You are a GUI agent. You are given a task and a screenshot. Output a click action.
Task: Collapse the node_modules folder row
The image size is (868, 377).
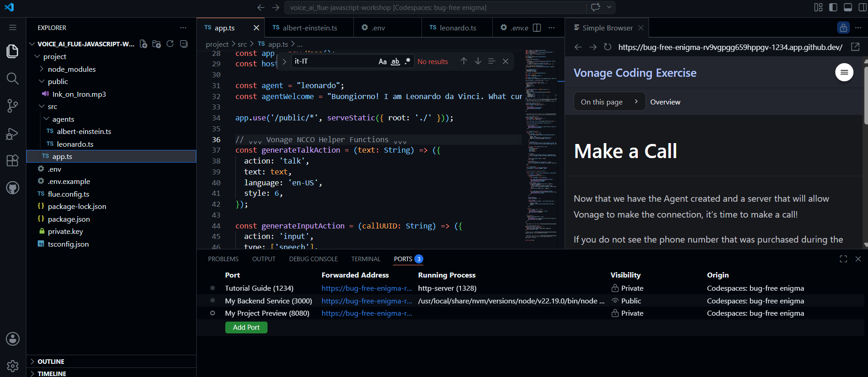(x=111, y=69)
